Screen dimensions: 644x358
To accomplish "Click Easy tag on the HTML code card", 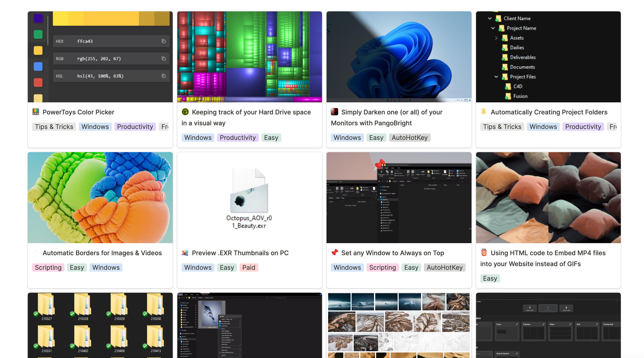I will click(x=490, y=279).
